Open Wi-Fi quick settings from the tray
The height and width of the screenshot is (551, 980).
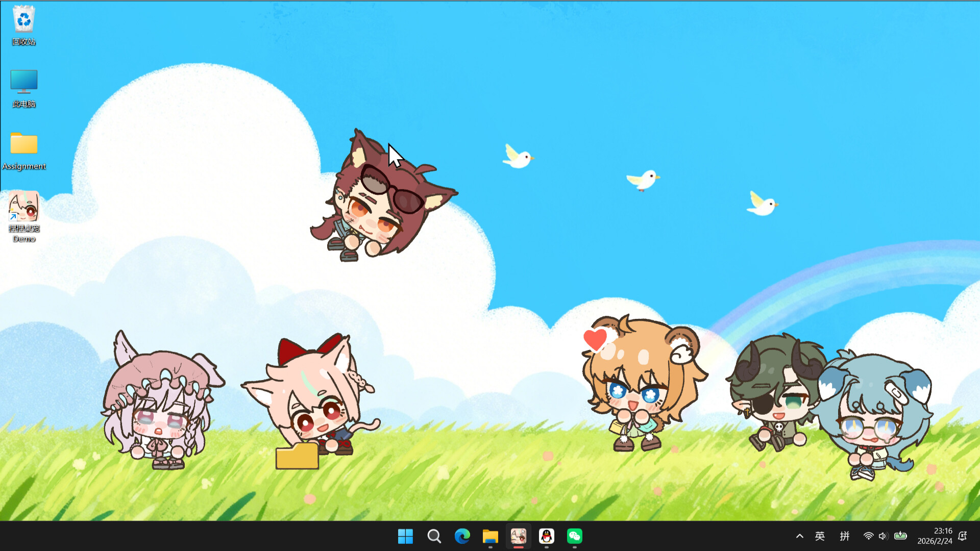(x=868, y=536)
